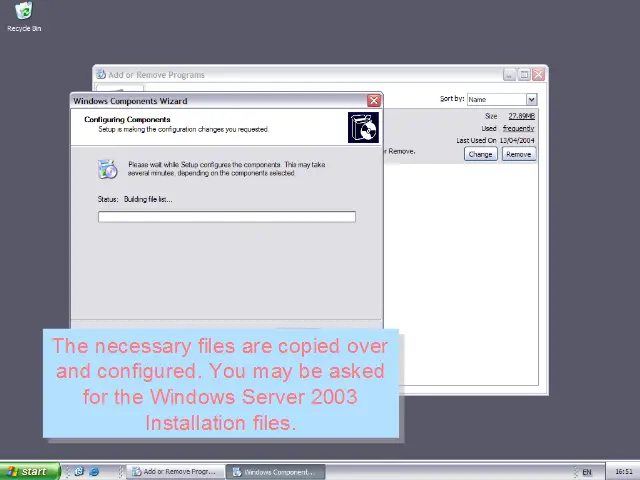Click the EN language indicator in system tray

(587, 471)
